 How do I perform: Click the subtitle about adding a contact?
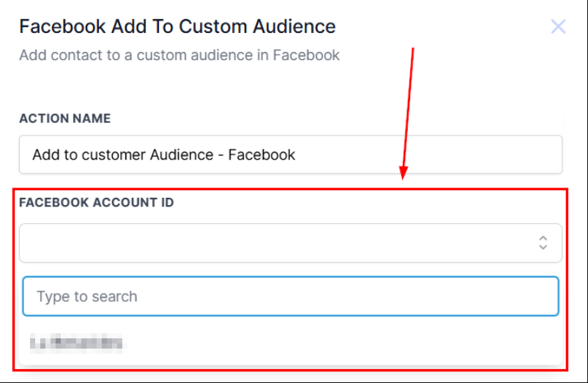tap(179, 56)
